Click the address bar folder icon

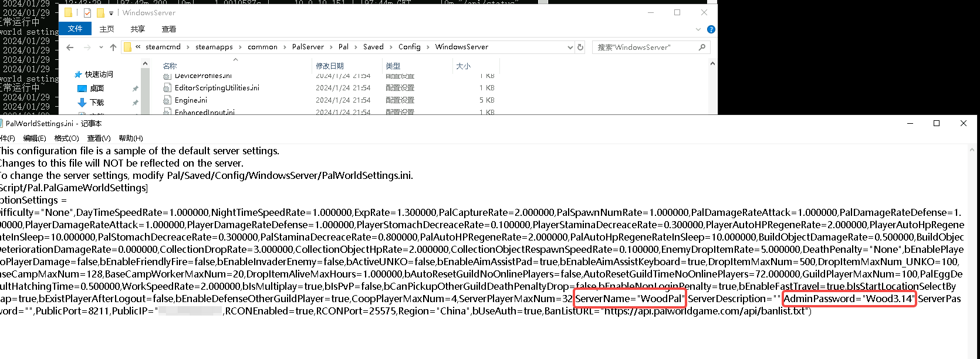click(x=127, y=47)
